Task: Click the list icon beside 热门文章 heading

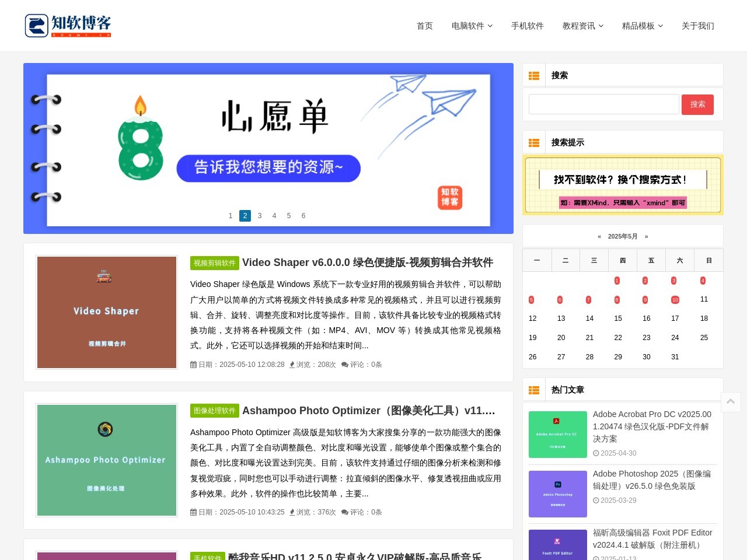Action: click(534, 390)
